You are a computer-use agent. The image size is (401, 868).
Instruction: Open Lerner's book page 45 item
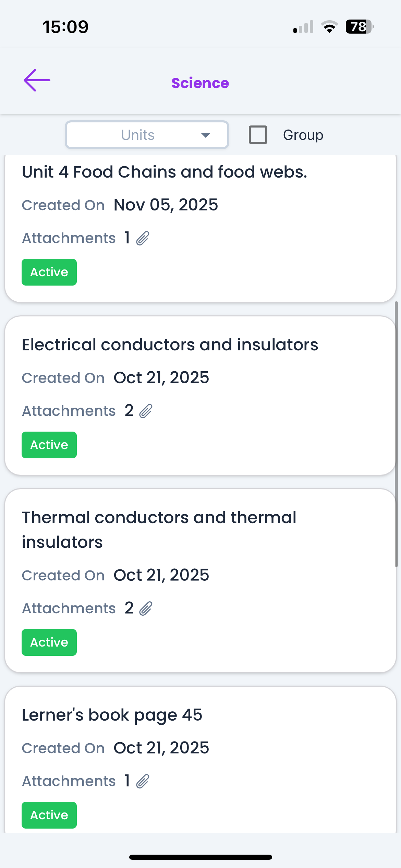pos(112,715)
